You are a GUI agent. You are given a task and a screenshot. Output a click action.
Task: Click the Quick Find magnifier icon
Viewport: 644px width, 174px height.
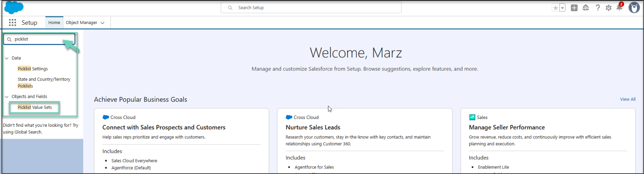click(9, 39)
